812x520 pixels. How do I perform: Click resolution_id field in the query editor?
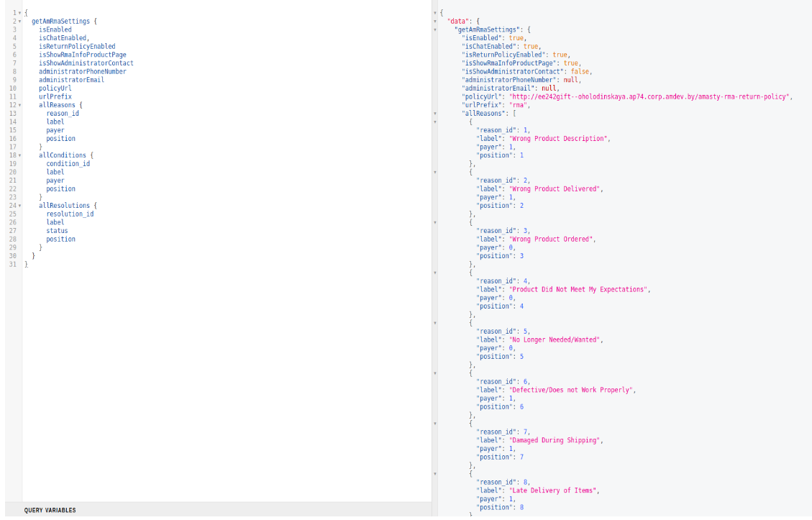point(70,214)
